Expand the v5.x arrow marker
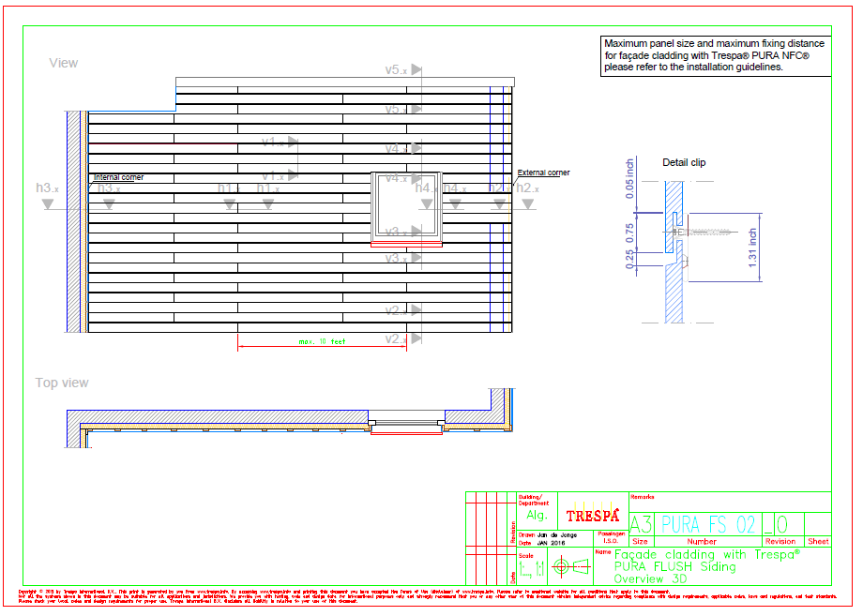Screen dimensions: 863x616 [x=416, y=69]
